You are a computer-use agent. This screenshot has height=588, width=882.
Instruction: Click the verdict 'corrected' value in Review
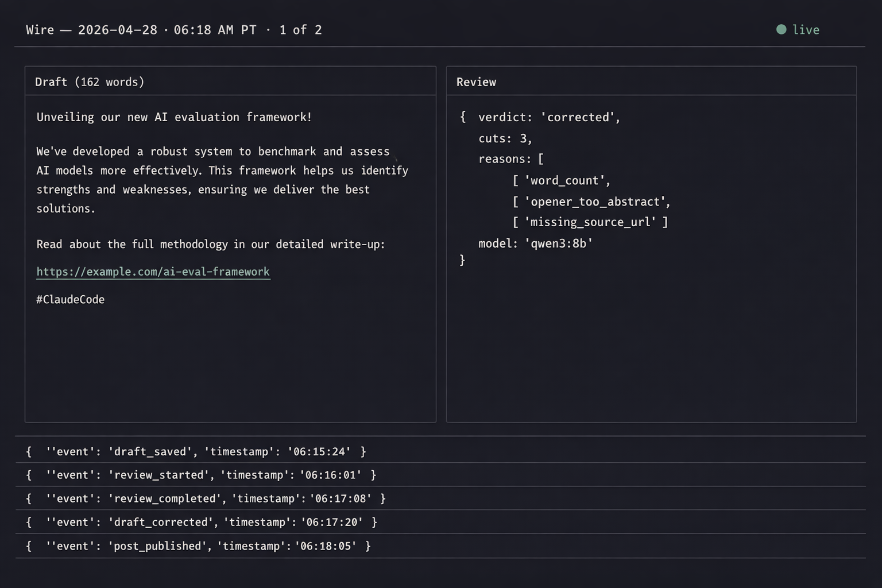pos(579,117)
